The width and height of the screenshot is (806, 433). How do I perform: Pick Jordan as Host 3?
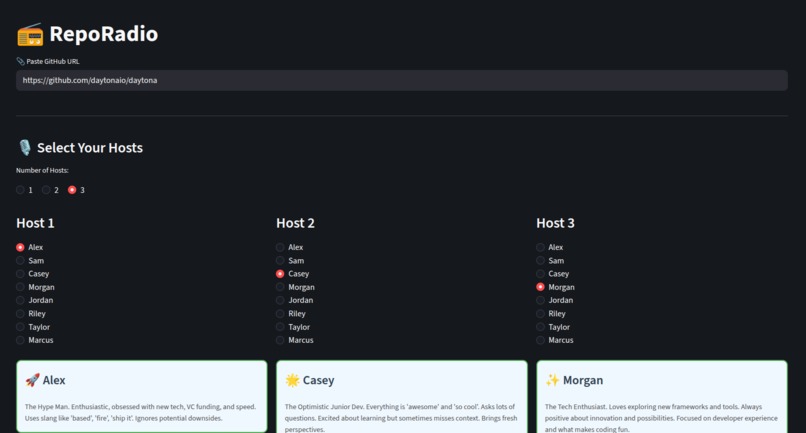[x=555, y=300]
